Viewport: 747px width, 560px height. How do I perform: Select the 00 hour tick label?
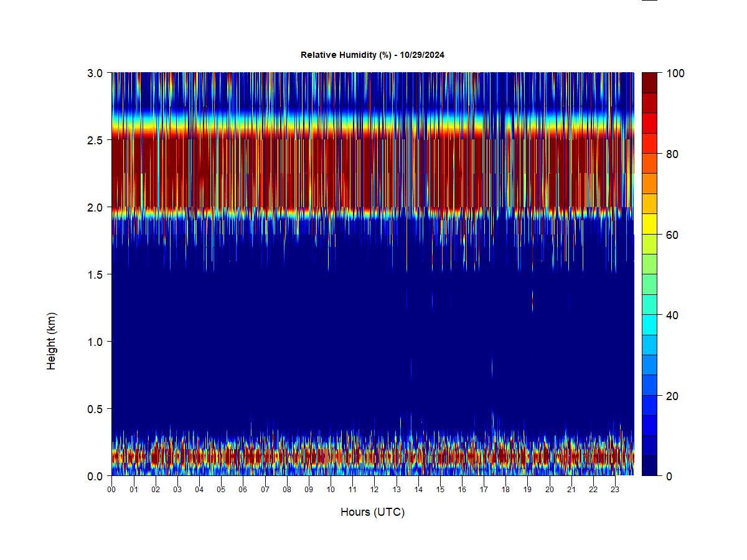point(111,490)
